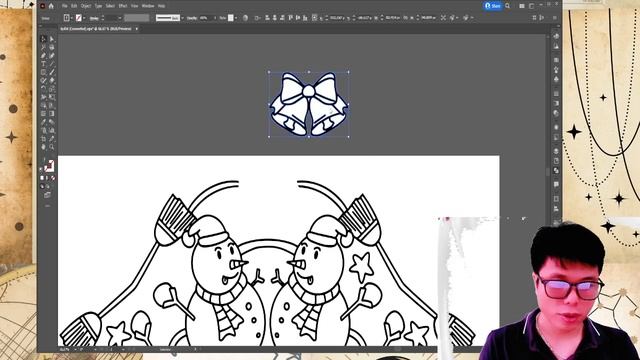Click the control bar stroke swatch (red slash)
The width and height of the screenshot is (640, 360).
tap(79, 18)
